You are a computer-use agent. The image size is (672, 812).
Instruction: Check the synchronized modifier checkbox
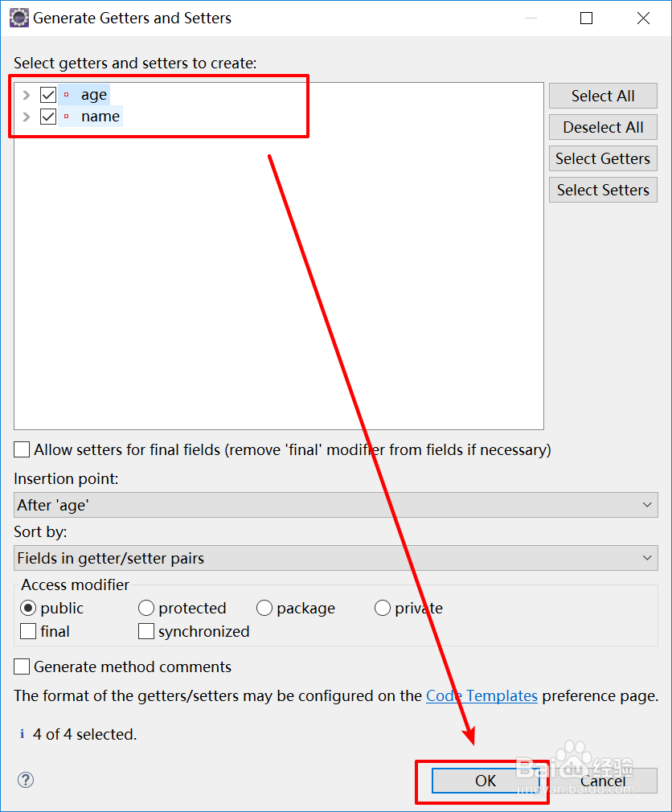[146, 631]
